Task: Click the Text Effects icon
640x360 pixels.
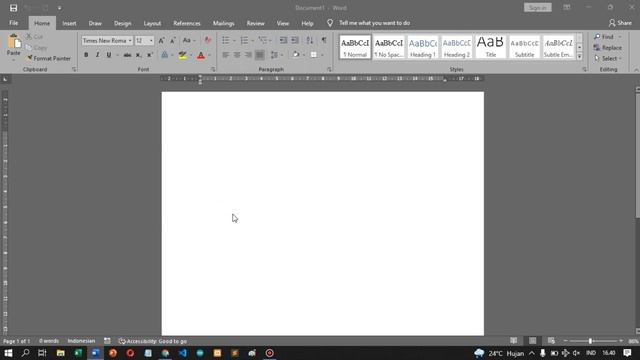Action: (x=164, y=55)
